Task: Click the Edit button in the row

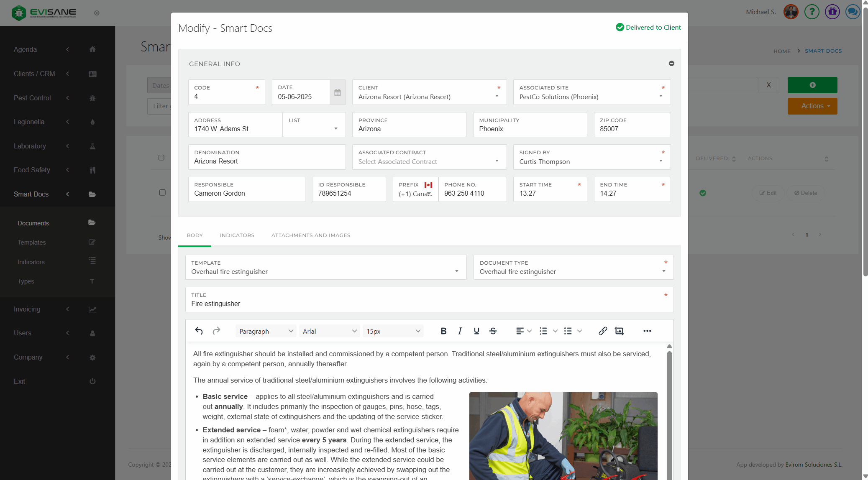Action: click(x=768, y=193)
